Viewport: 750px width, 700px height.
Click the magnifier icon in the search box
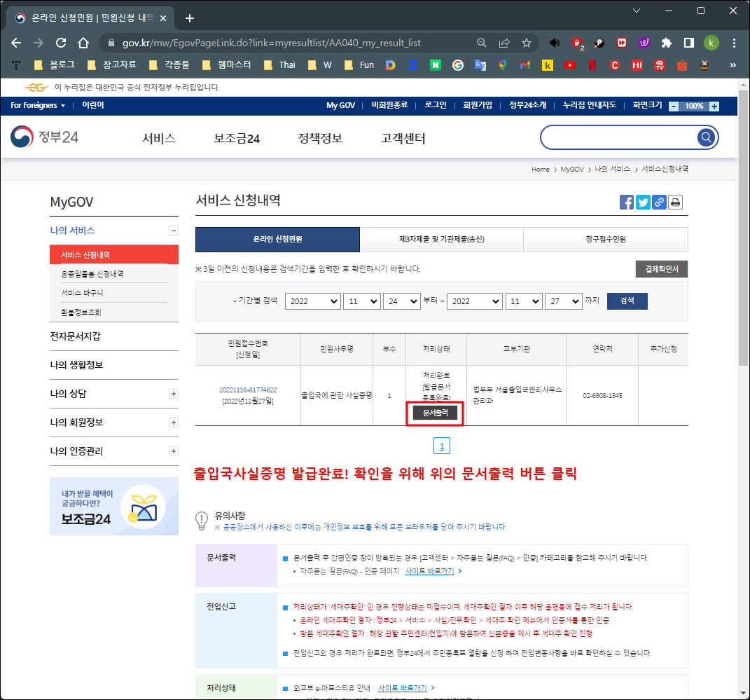(x=705, y=137)
